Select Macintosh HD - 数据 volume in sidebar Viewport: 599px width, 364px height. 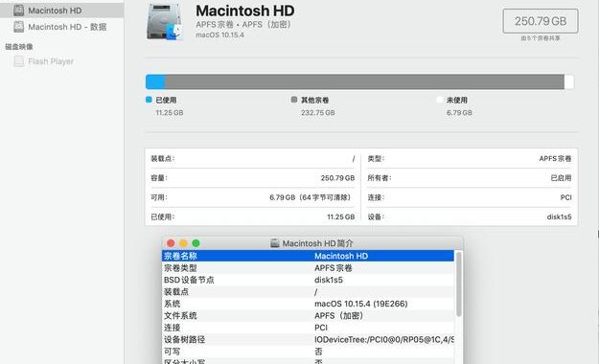coord(61,27)
